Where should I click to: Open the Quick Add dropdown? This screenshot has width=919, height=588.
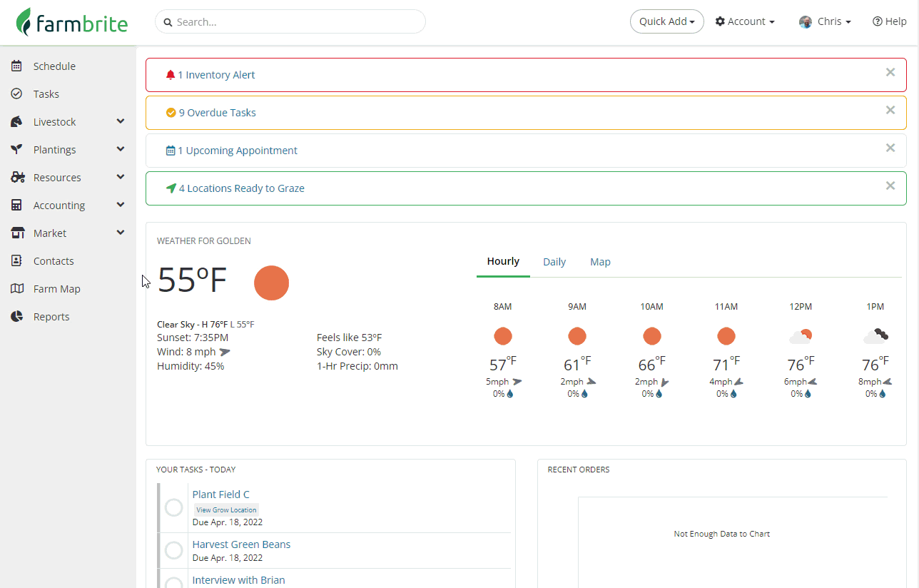pos(666,21)
